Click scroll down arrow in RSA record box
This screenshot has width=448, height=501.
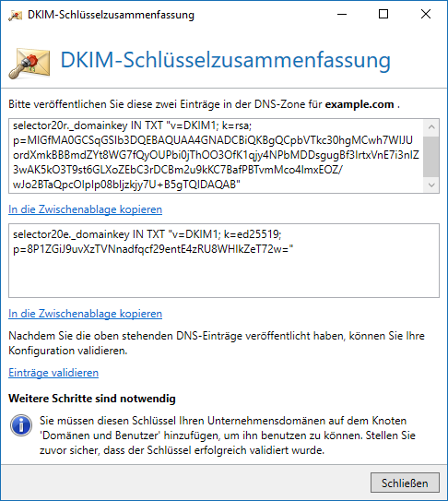coord(431,185)
